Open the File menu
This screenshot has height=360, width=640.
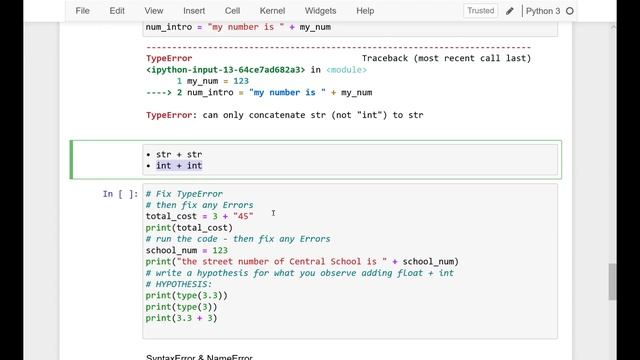(x=82, y=11)
